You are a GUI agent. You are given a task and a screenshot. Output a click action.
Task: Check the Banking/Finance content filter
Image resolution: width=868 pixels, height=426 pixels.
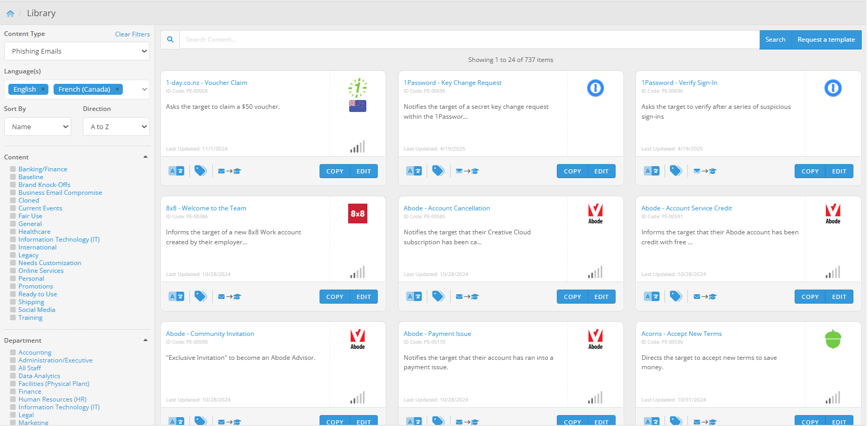click(x=13, y=169)
